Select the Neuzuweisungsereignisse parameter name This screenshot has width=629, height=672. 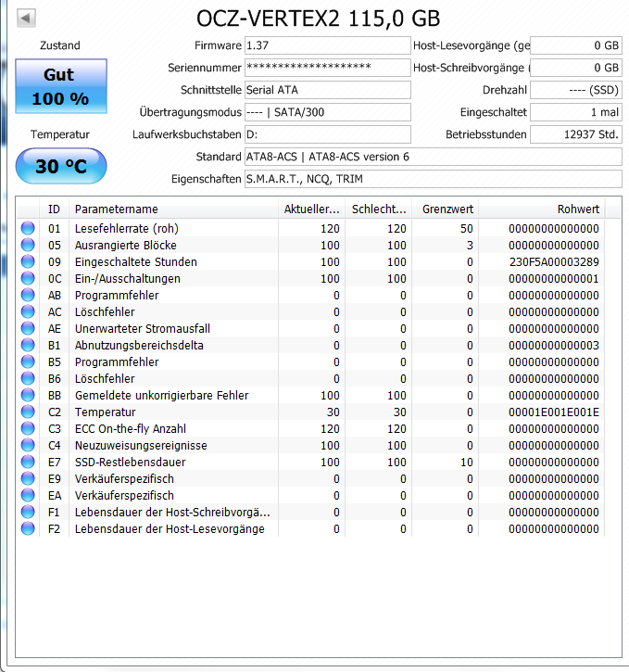click(141, 446)
